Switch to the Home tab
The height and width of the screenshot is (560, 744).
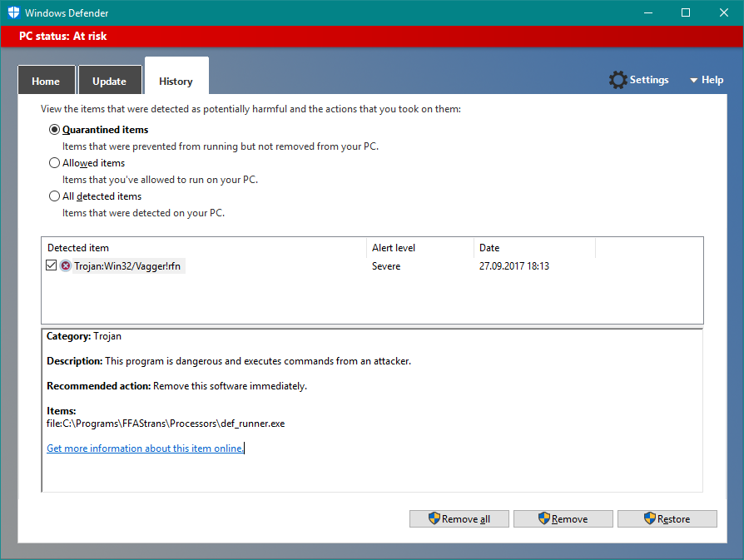pos(46,81)
